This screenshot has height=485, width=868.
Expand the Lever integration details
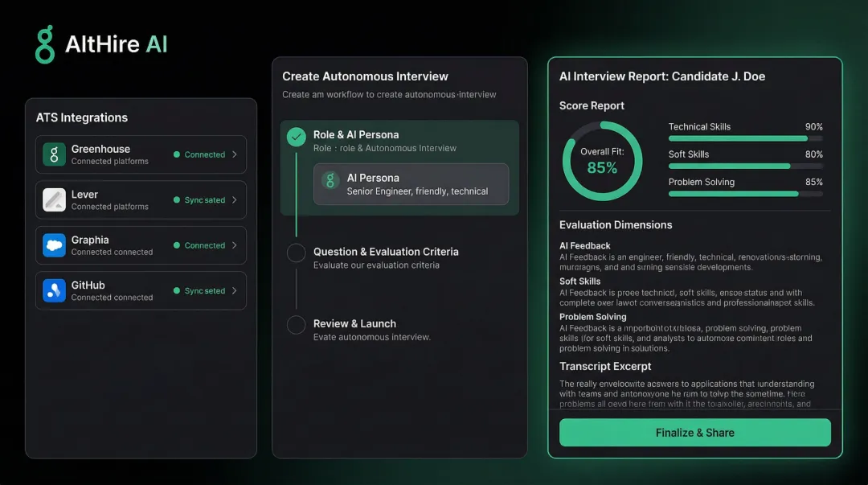tap(235, 199)
